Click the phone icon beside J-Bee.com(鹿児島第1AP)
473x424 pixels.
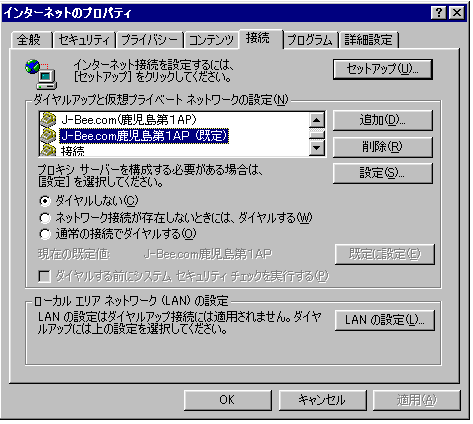tap(48, 120)
